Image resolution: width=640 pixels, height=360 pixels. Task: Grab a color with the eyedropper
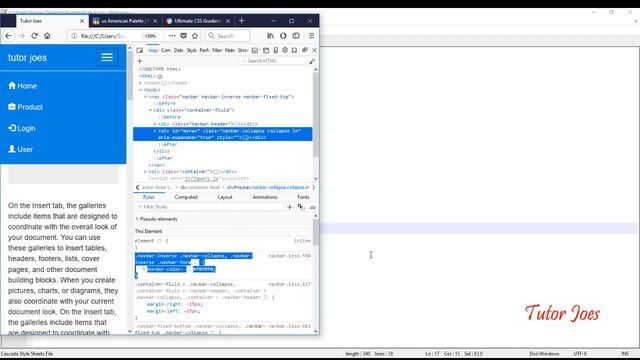tap(312, 61)
